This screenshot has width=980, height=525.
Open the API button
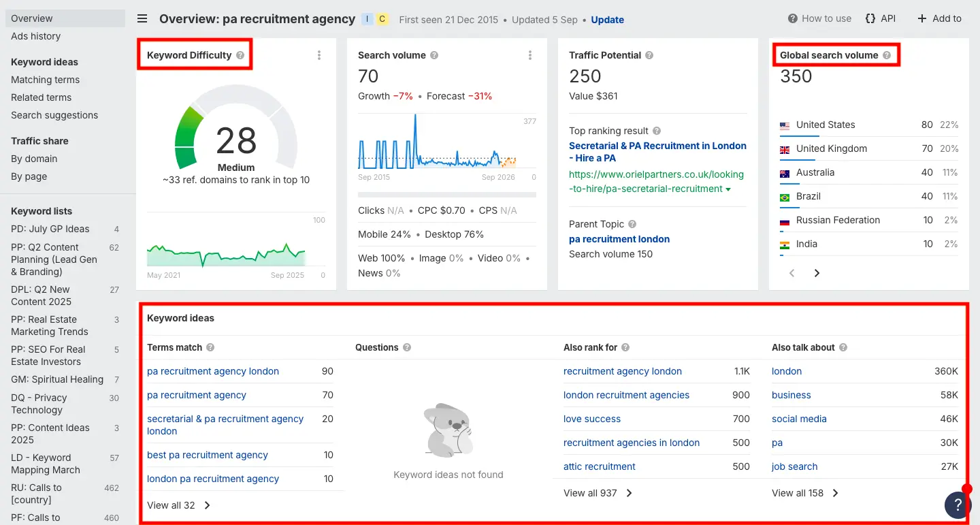click(x=880, y=18)
